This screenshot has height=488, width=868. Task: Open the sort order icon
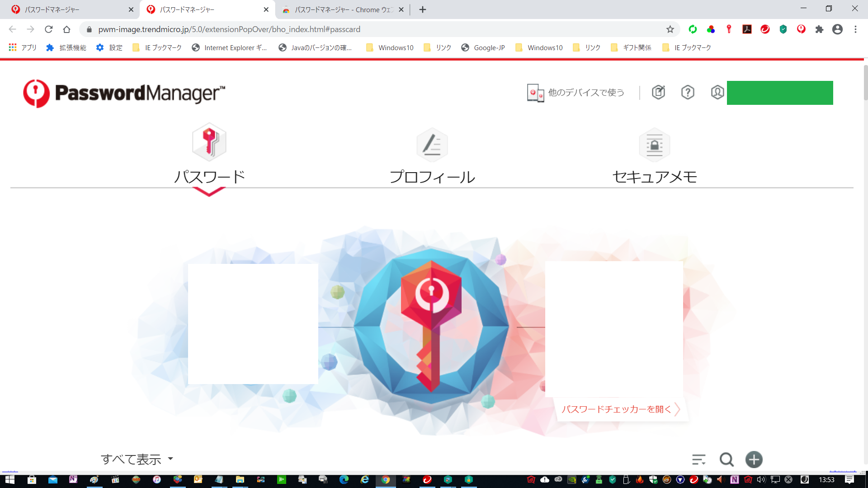coord(698,460)
